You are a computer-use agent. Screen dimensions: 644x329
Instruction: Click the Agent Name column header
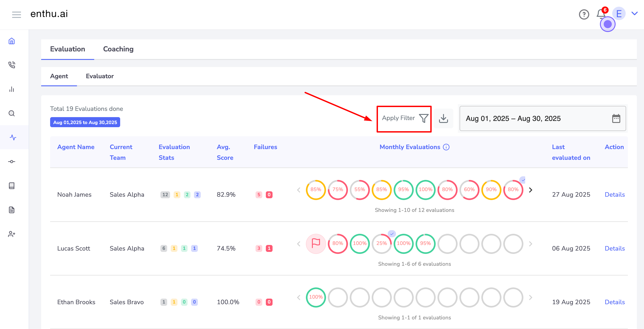(x=76, y=147)
